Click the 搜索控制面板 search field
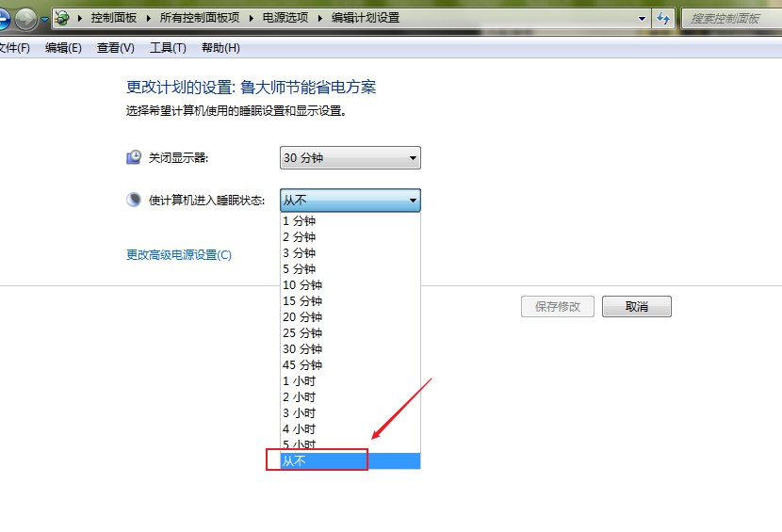This screenshot has width=782, height=532. [731, 19]
